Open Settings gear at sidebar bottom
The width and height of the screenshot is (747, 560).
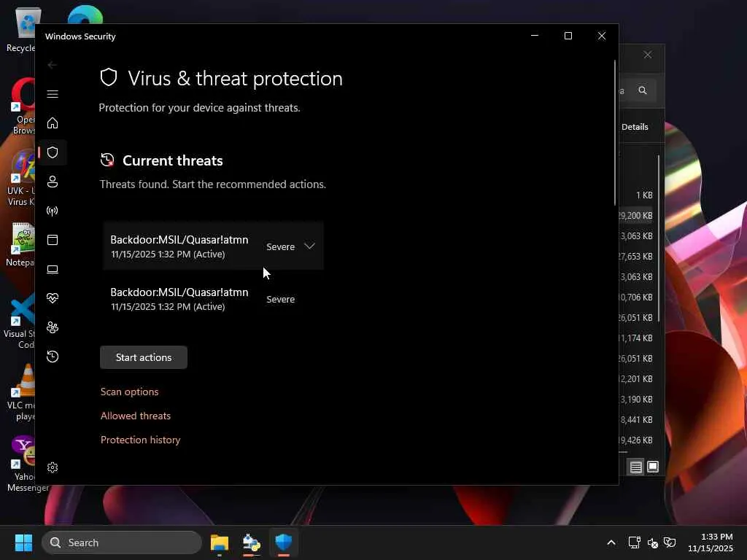tap(53, 467)
